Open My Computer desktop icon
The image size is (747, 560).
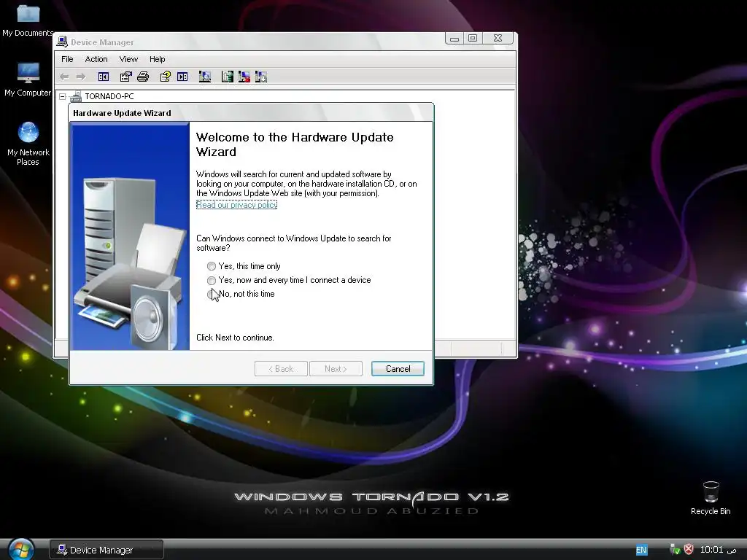pos(28,79)
